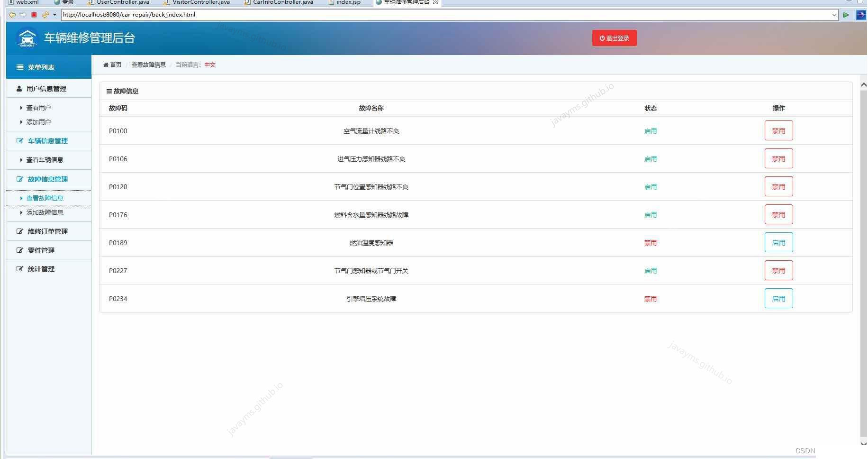
Task: Click the edit icon beside 车辆信息管理
Action: tap(19, 140)
